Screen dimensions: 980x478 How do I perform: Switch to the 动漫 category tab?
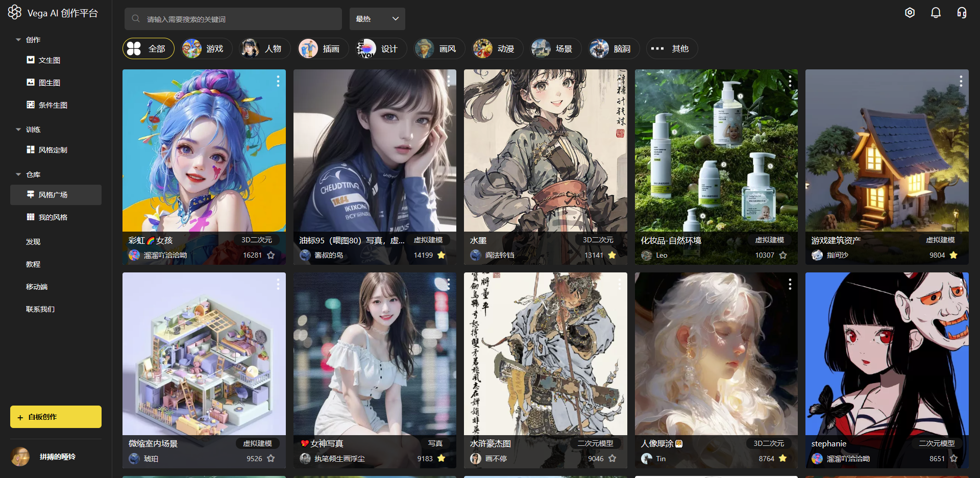tap(497, 48)
